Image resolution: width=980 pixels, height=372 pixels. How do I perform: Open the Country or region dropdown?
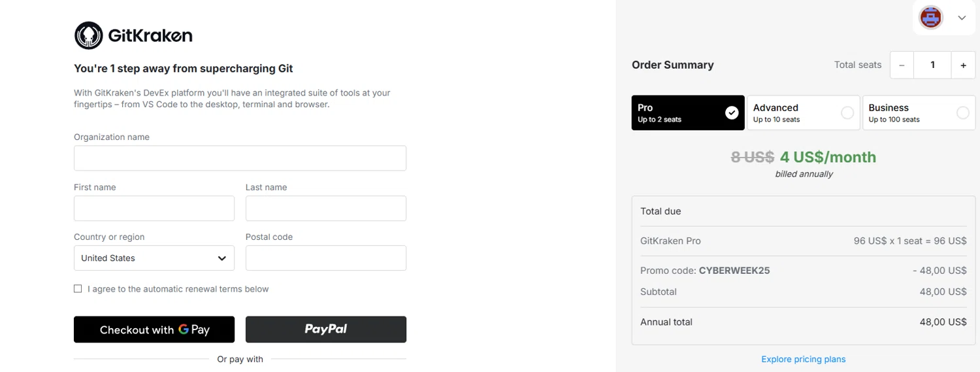(x=154, y=258)
